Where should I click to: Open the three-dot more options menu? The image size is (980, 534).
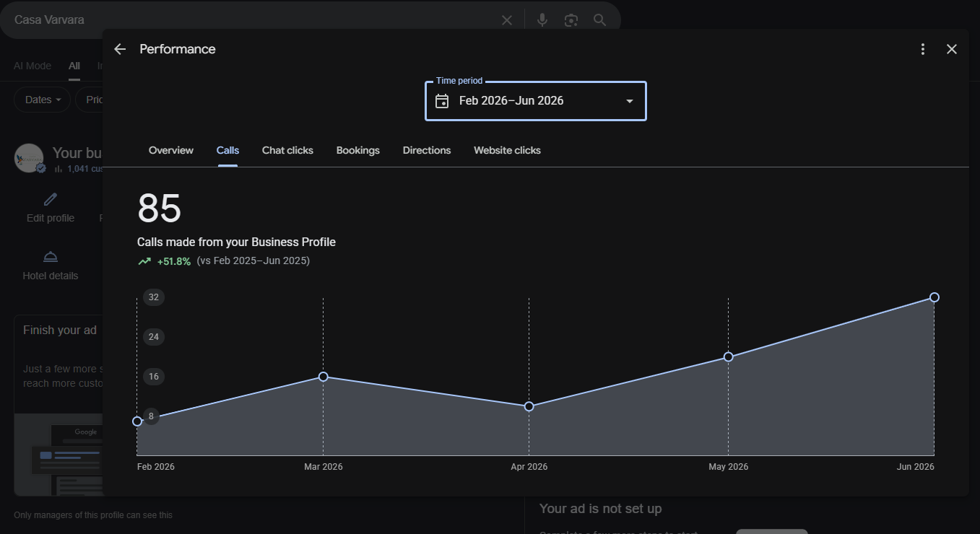[922, 49]
